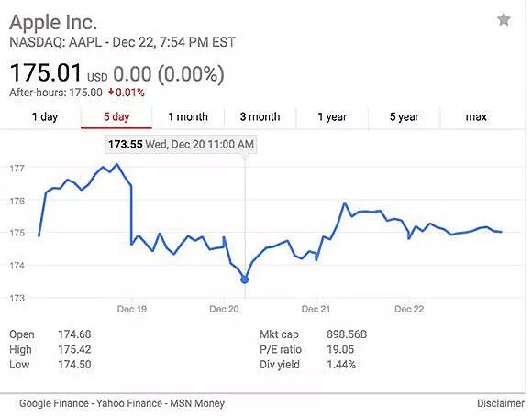The image size is (532, 416).
Task: Select the 1 day range tab
Action: tap(45, 117)
